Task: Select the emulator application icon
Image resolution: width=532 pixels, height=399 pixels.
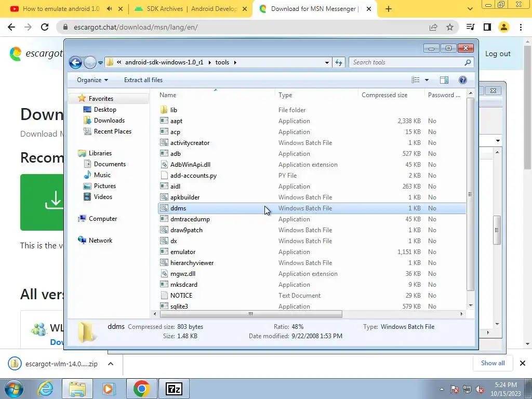Action: pos(164,252)
